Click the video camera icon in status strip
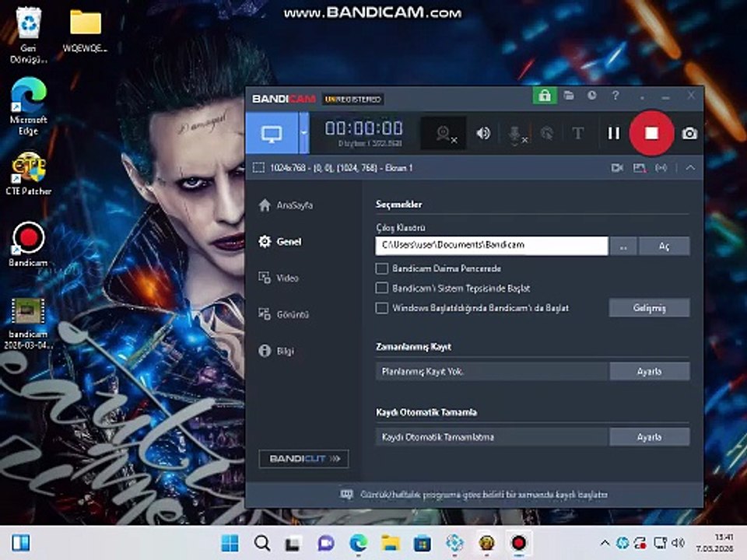Viewport: 747px width, 560px height. pyautogui.click(x=617, y=168)
